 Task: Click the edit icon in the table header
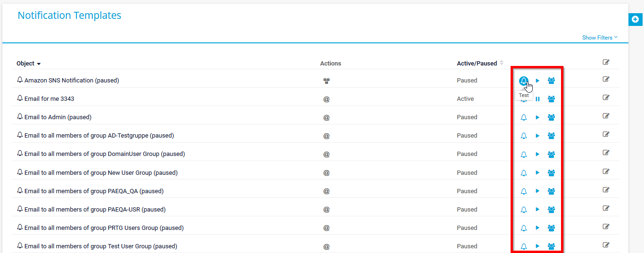[606, 62]
